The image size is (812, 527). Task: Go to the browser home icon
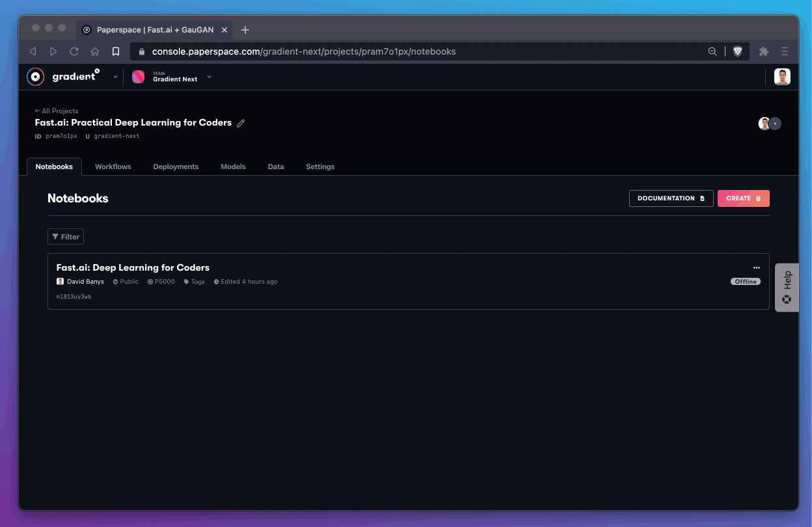pos(95,51)
